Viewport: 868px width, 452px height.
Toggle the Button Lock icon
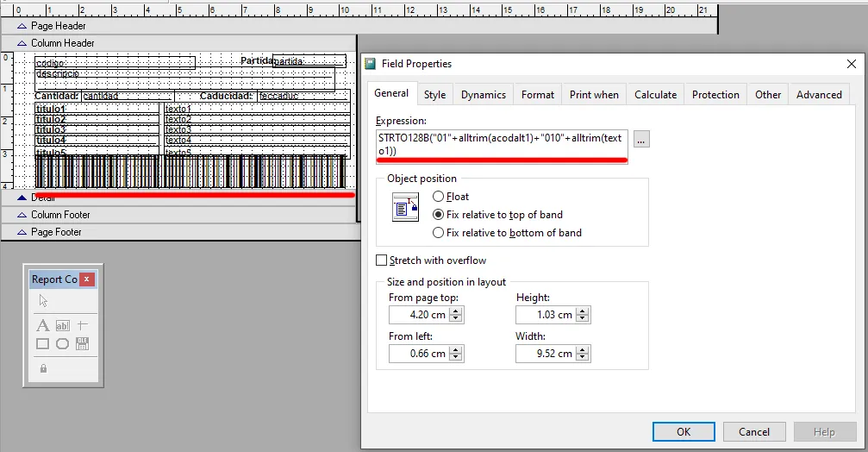click(x=43, y=368)
